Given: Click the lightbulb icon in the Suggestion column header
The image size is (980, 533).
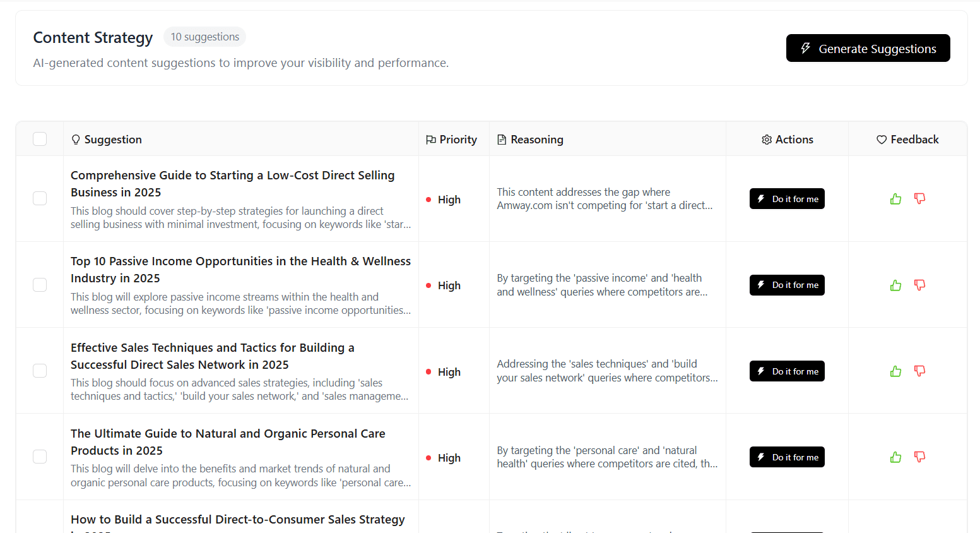Looking at the screenshot, I should point(75,139).
